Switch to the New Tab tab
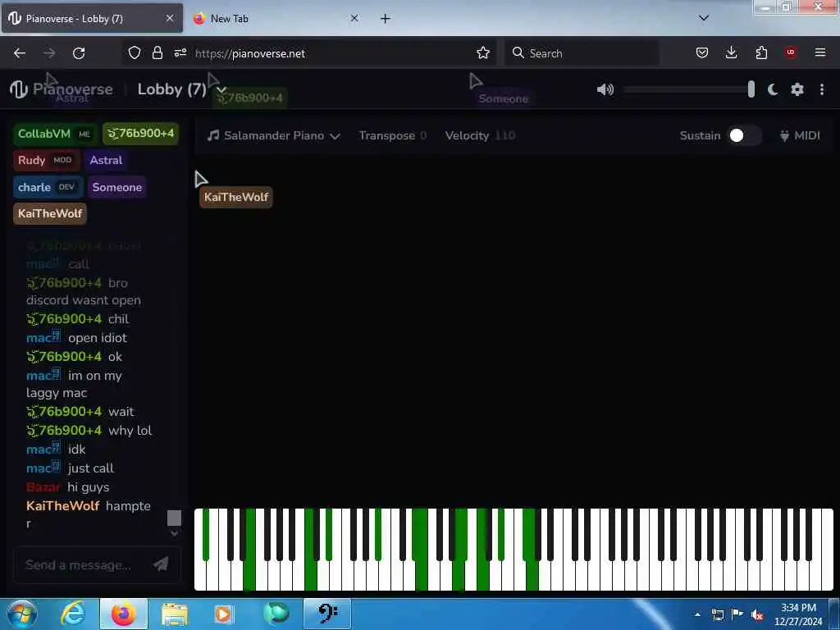This screenshot has width=840, height=630. (x=276, y=19)
